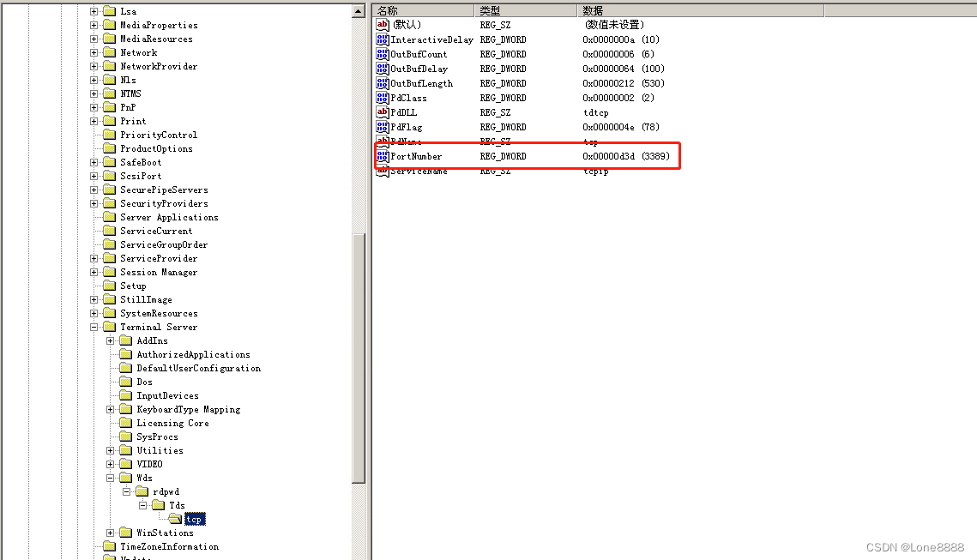Screen dimensions: 977x560
Task: Click the ab icon next to (默认) value
Action: click(381, 25)
